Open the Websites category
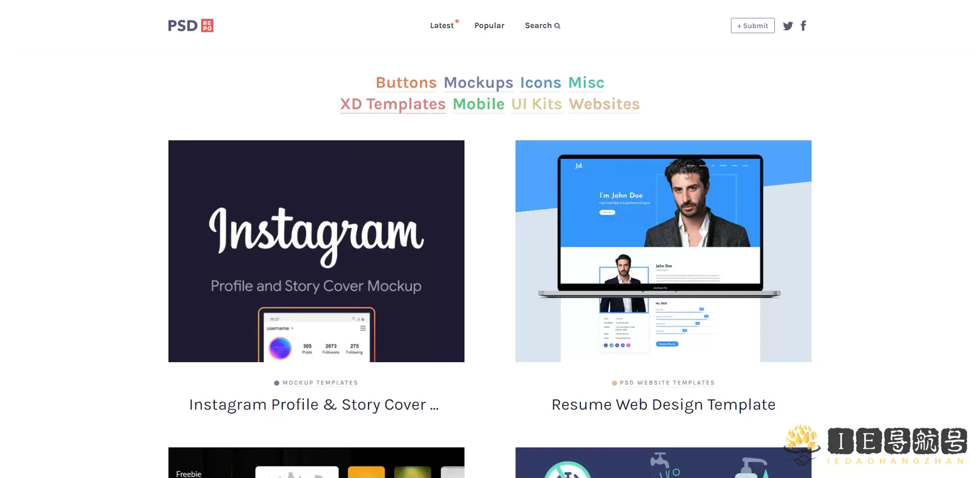The width and height of the screenshot is (980, 478). coord(604,104)
